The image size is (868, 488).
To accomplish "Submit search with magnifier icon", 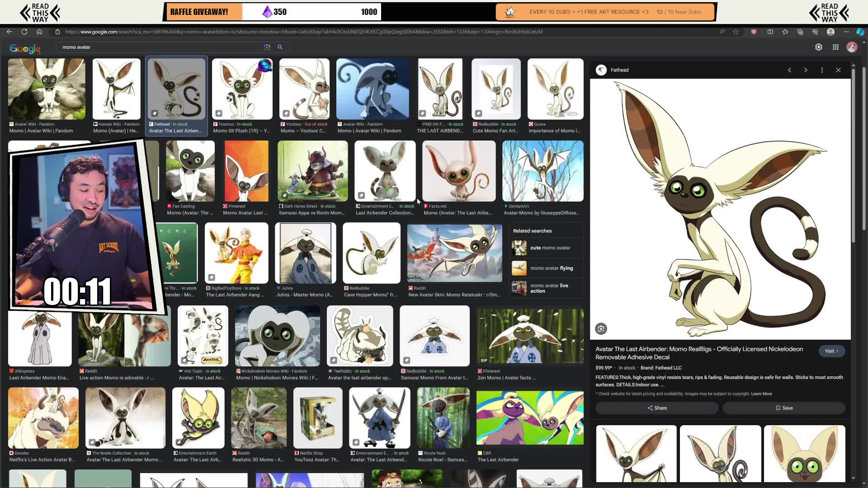I will click(x=280, y=47).
